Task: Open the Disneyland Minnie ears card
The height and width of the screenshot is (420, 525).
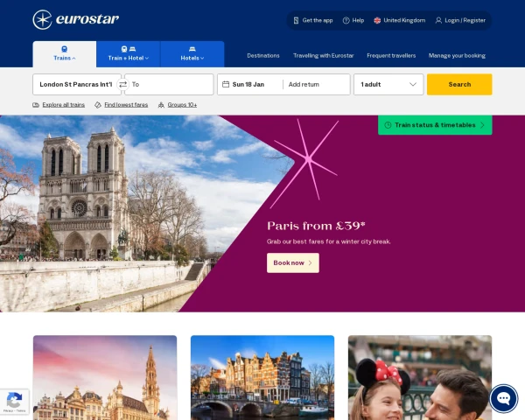Action: pyautogui.click(x=420, y=377)
